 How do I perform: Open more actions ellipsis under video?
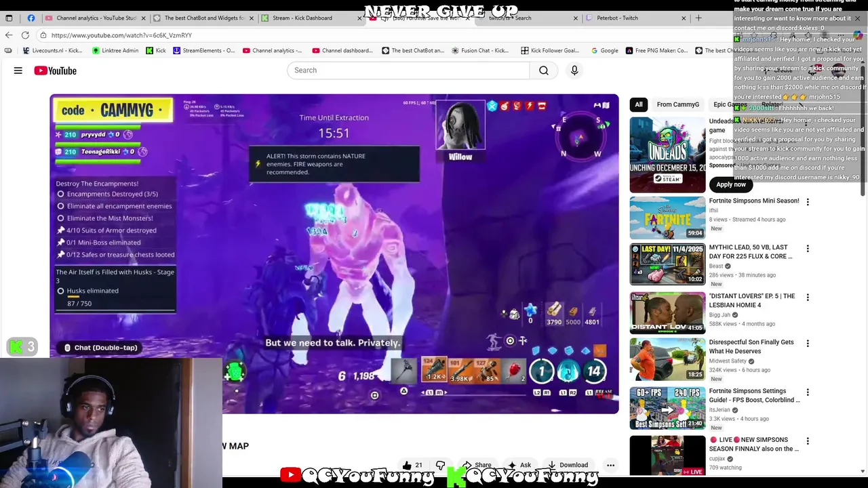[610, 465]
